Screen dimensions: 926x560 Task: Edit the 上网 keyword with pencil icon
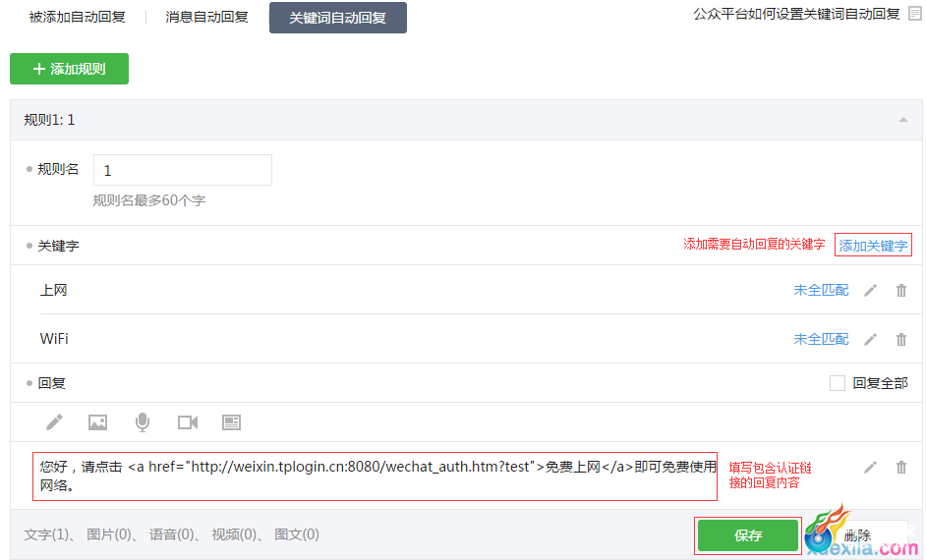871,291
